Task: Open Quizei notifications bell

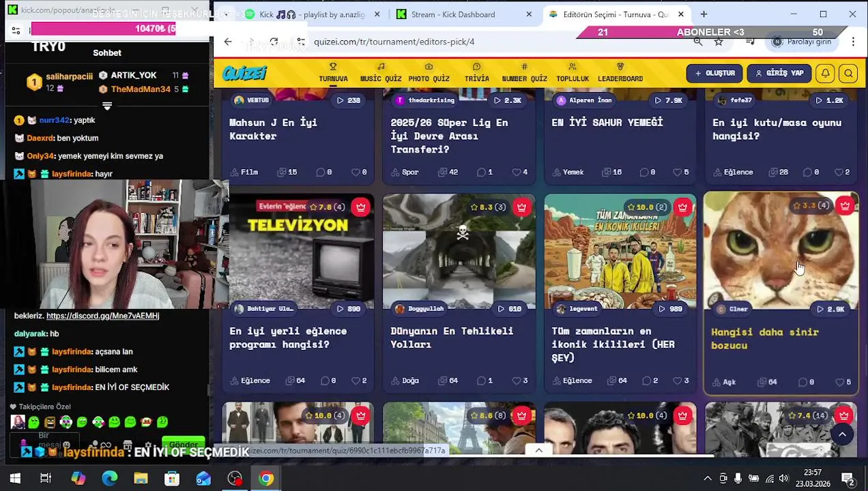Action: pos(825,73)
